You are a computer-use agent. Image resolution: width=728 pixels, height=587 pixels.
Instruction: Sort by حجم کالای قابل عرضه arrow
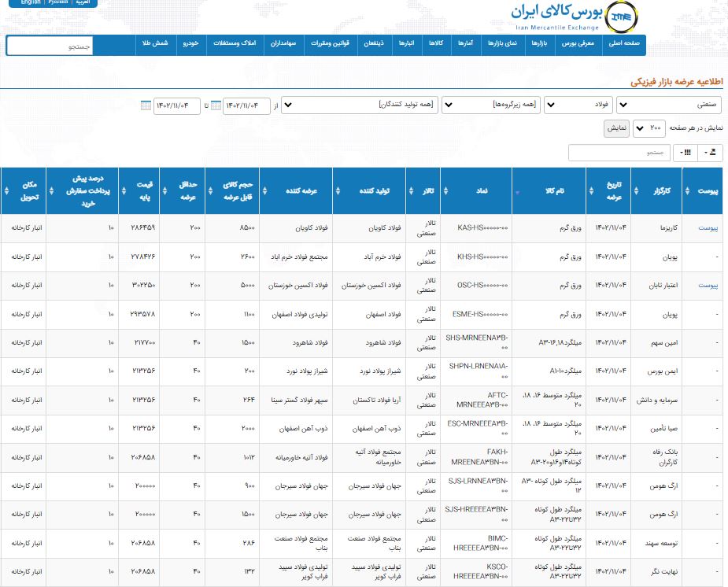coord(210,190)
